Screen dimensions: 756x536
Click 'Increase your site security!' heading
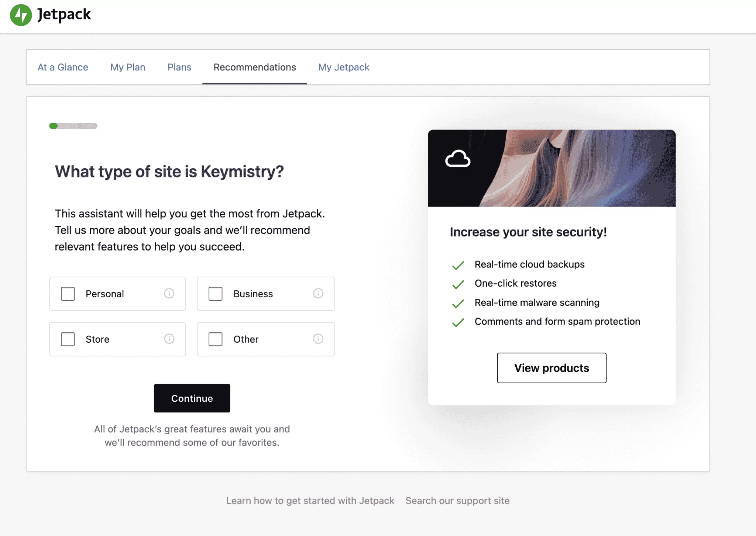pos(528,232)
